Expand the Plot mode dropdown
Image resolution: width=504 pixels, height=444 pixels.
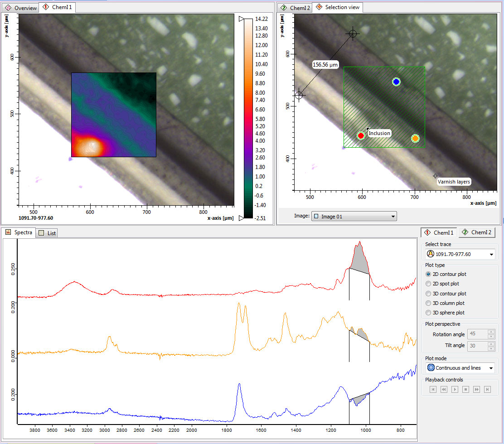point(460,368)
